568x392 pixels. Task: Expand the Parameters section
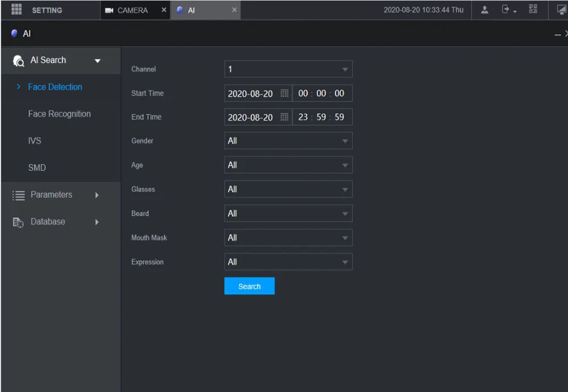(x=97, y=195)
